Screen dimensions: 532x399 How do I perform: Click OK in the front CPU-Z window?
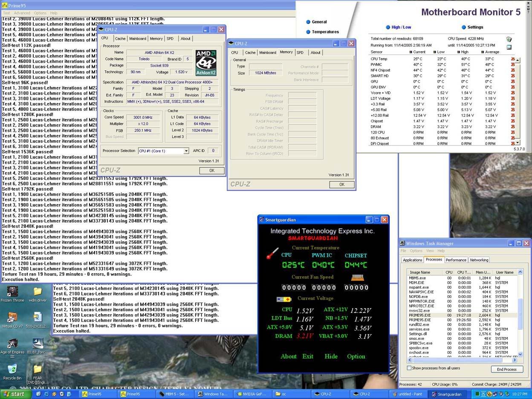click(x=212, y=171)
